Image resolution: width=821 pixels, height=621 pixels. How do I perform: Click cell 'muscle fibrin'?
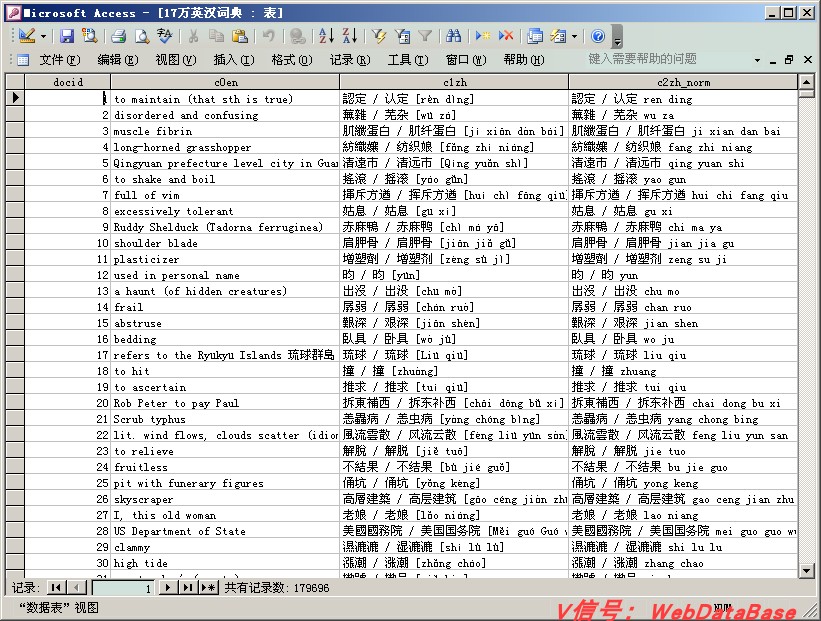[x=225, y=131]
